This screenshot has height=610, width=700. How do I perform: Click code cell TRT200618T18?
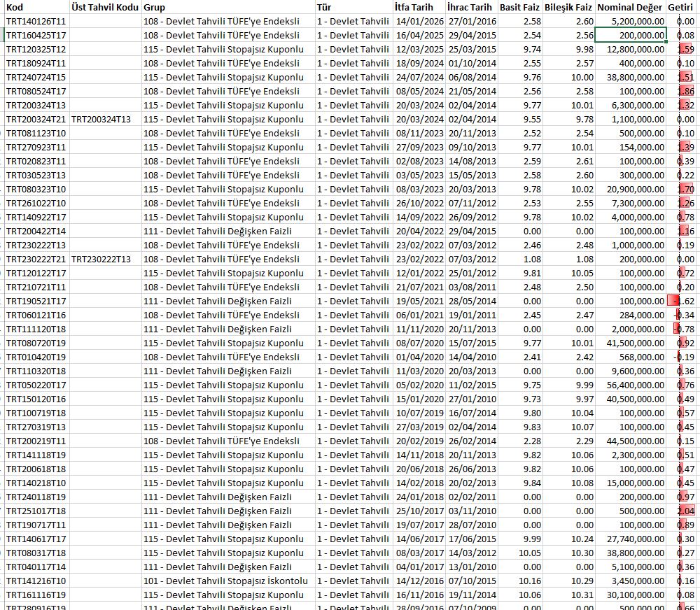tap(37, 469)
